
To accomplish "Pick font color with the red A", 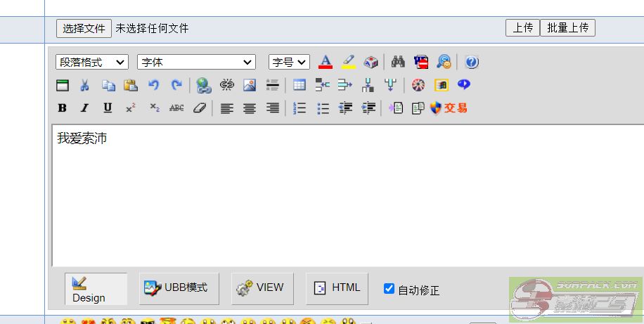I will click(x=325, y=62).
